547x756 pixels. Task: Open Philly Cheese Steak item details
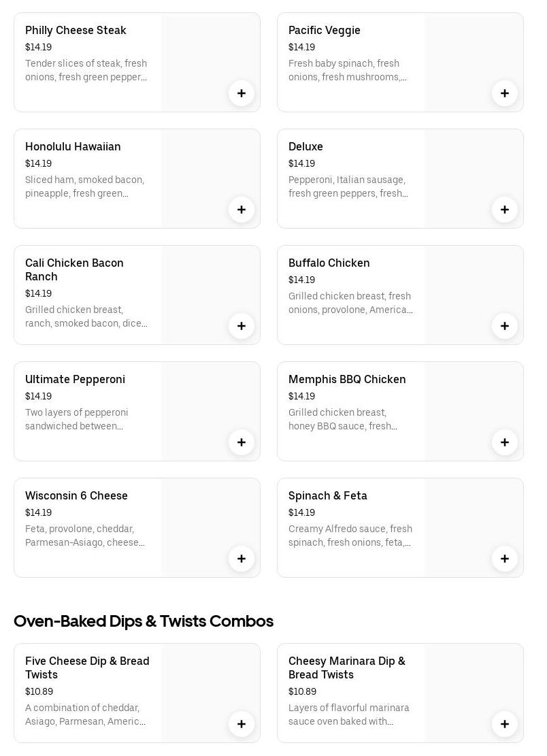pyautogui.click(x=76, y=31)
